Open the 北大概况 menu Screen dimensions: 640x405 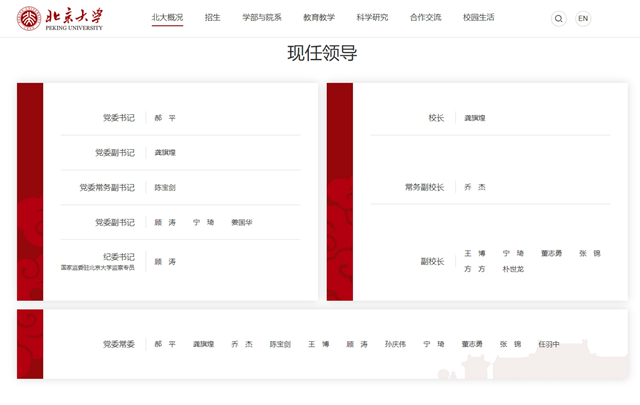click(x=167, y=18)
